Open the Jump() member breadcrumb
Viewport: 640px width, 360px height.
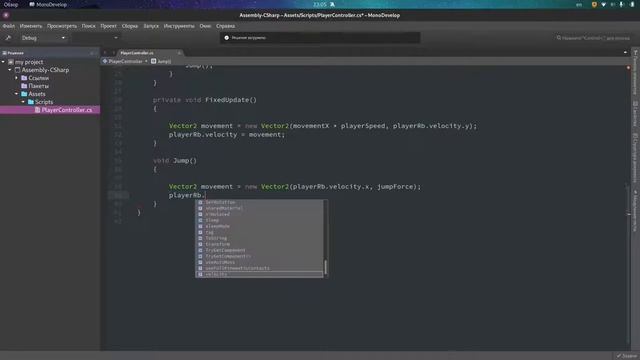pos(161,61)
